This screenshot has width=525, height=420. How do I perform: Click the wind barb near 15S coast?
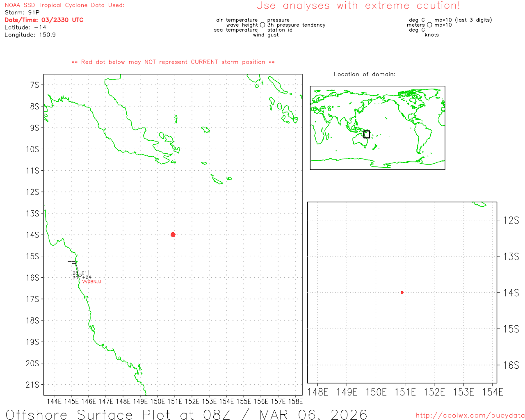[72, 262]
